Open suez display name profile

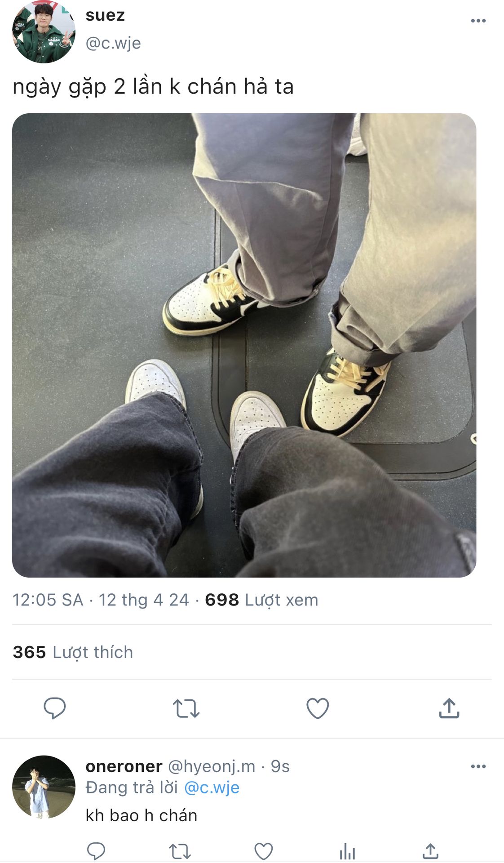105,15
